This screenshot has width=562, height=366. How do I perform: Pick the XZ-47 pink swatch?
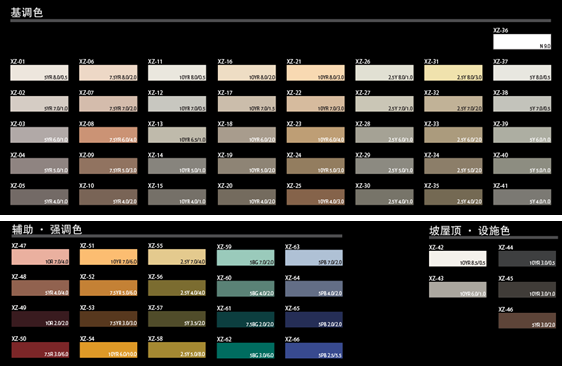pyautogui.click(x=40, y=257)
